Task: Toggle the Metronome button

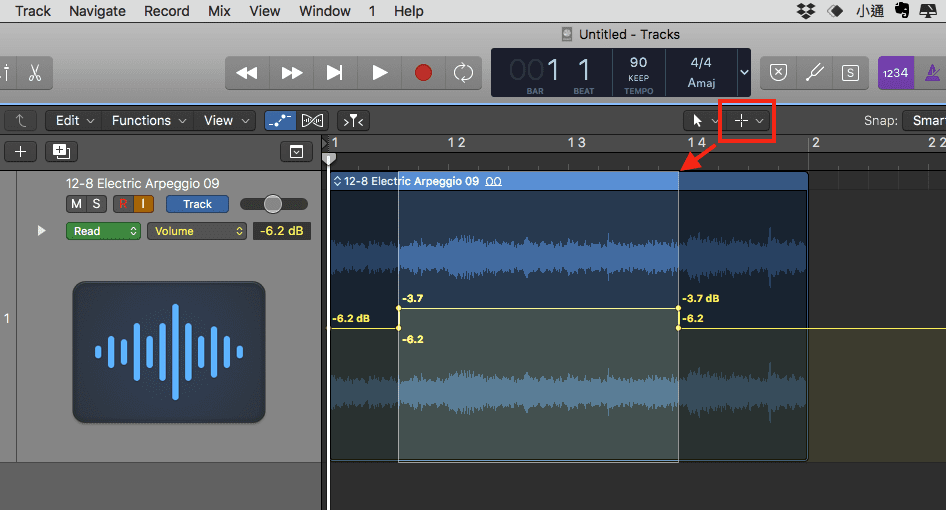Action: coord(931,73)
